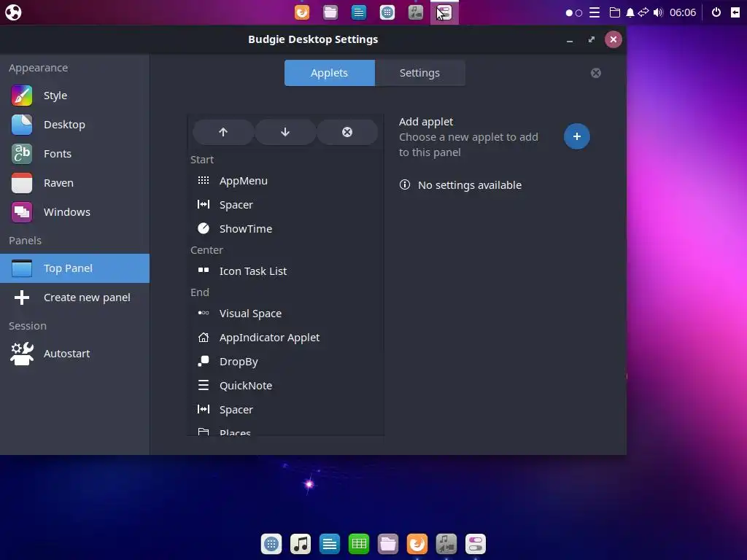This screenshot has height=560, width=747.
Task: Open volume control in top panel
Action: coord(659,12)
